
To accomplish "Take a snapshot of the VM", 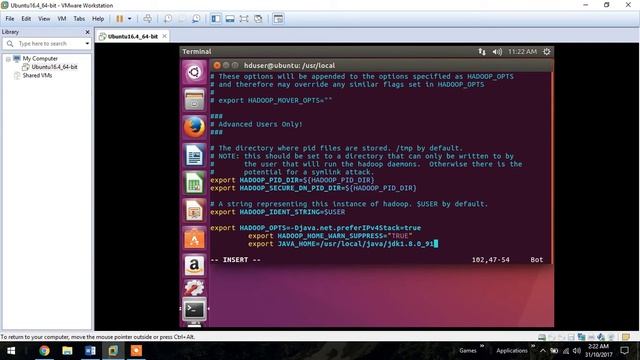I will [x=168, y=19].
